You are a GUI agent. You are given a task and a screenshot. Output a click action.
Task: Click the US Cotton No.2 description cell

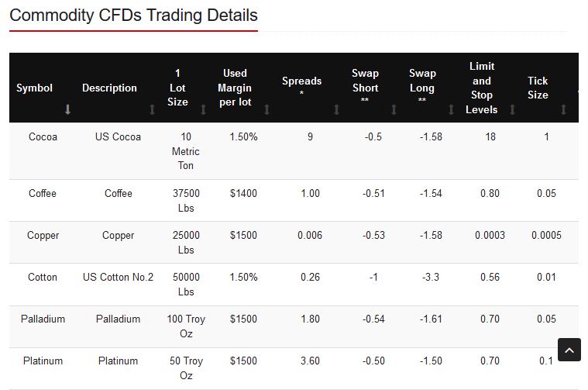118,277
